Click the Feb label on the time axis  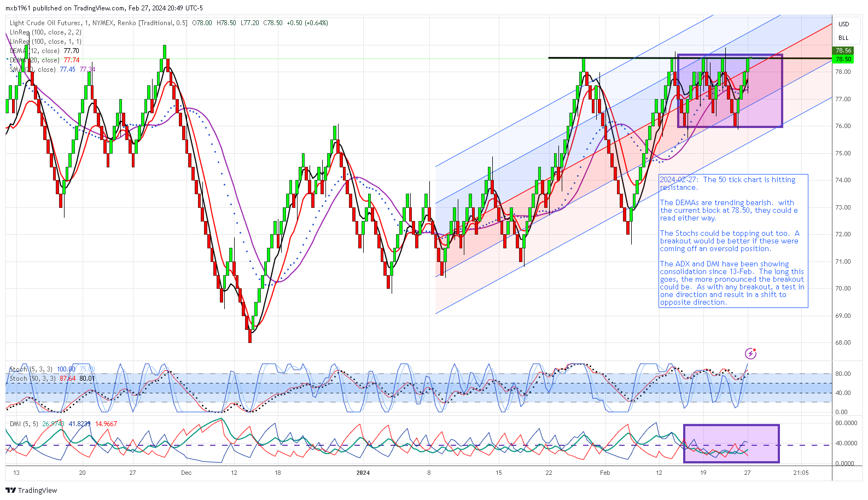pyautogui.click(x=605, y=473)
